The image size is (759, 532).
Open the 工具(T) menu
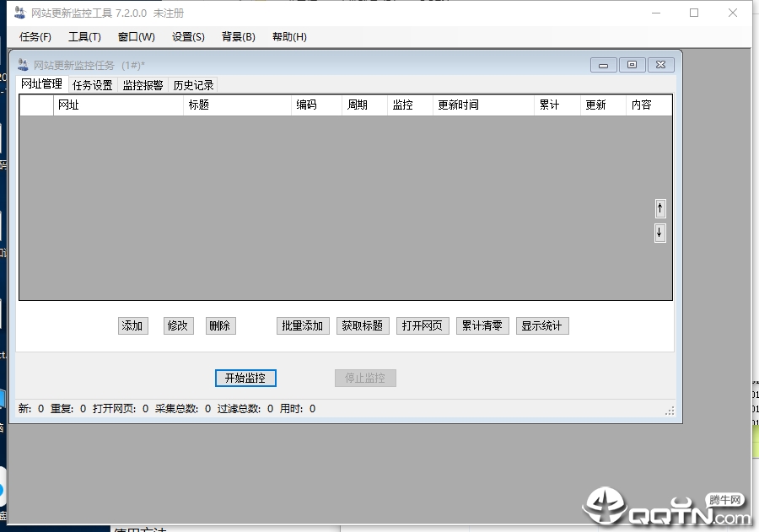pyautogui.click(x=86, y=36)
